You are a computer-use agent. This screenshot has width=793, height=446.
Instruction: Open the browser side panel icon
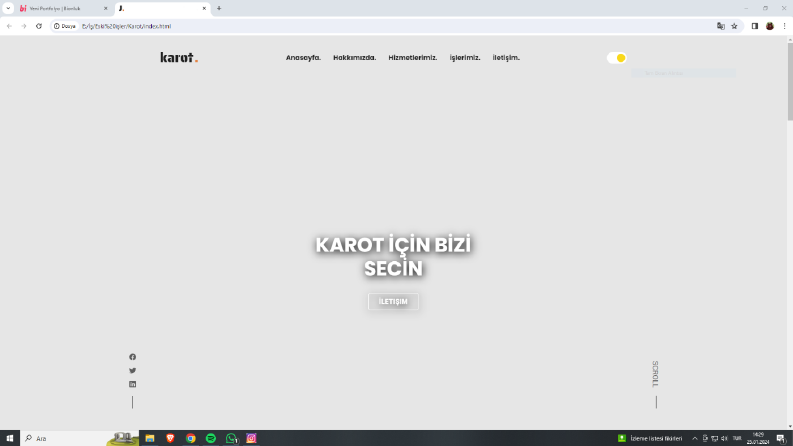(755, 26)
